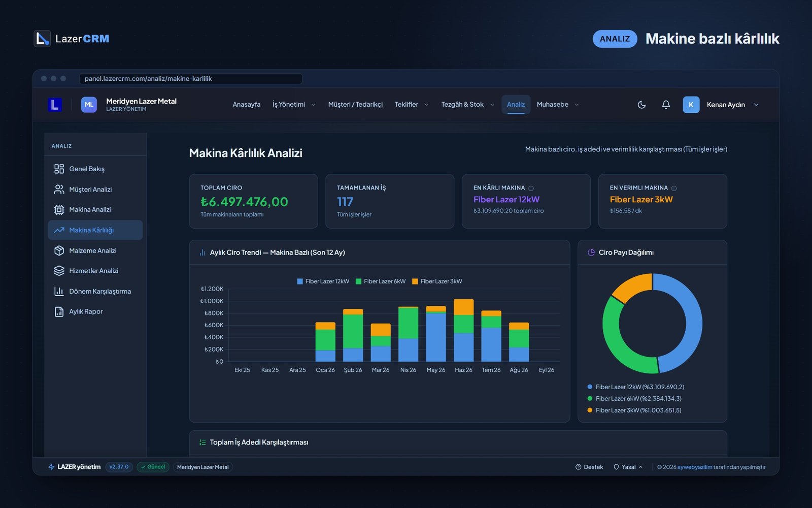Select the Analiz nav tab
This screenshot has width=812, height=508.
click(x=516, y=105)
